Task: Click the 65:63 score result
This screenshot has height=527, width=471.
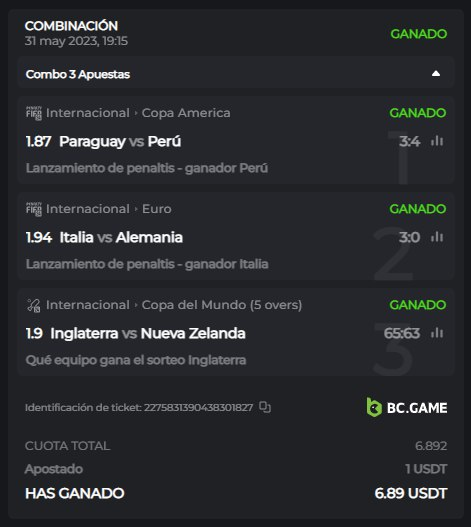Action: click(402, 333)
